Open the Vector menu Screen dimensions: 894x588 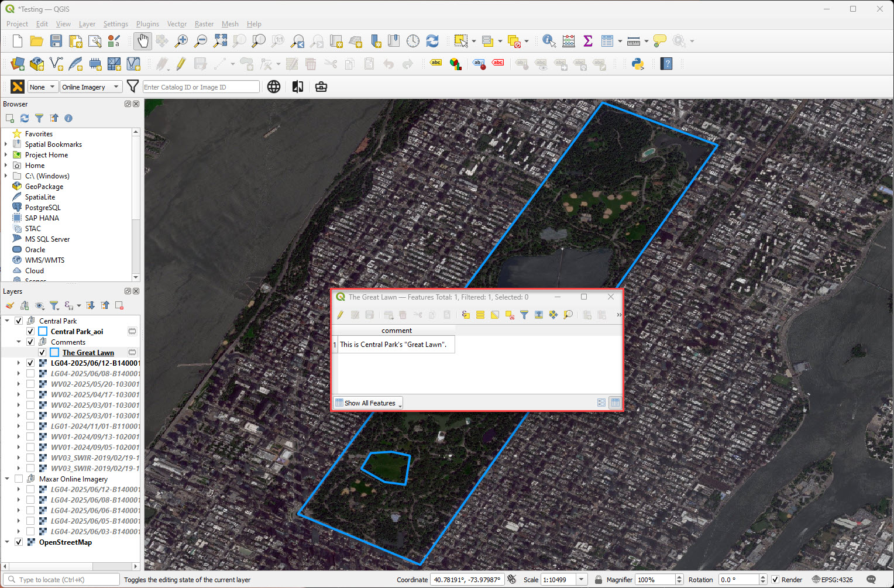[x=177, y=24]
